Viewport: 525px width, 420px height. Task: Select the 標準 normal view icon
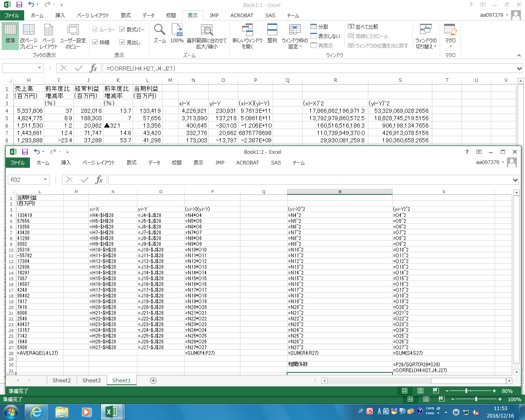[10, 34]
